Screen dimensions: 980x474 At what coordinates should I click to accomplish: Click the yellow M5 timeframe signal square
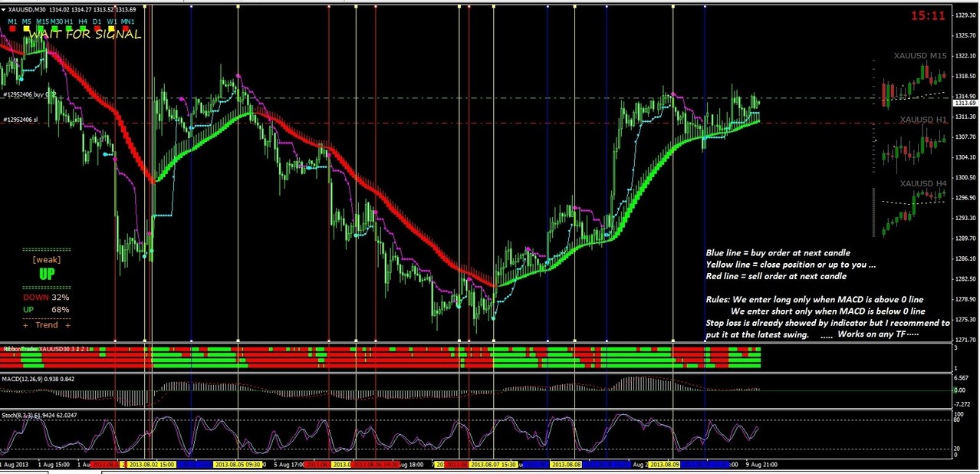[x=27, y=28]
